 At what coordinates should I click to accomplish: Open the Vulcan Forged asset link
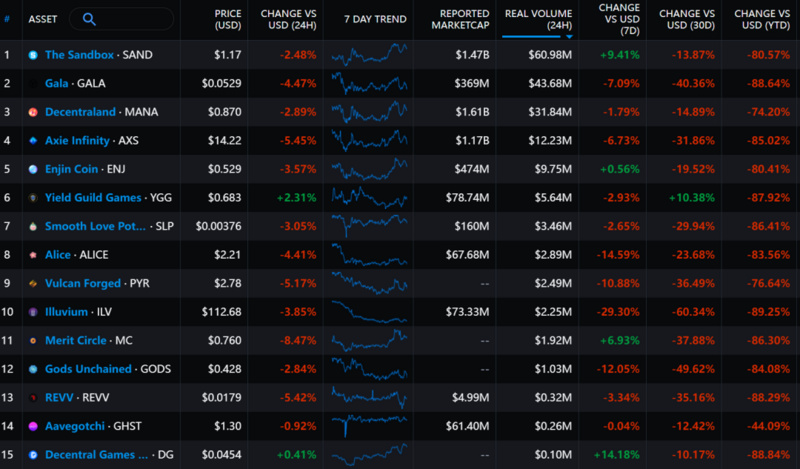coord(83,284)
